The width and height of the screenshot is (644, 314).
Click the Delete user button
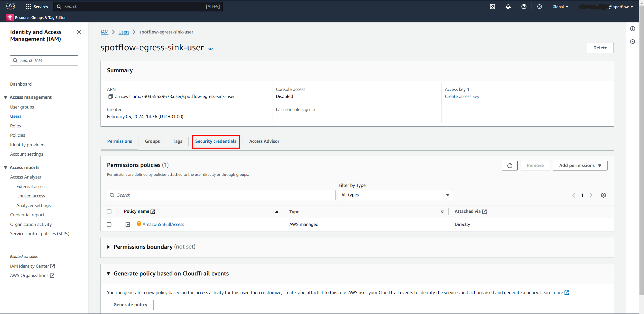[600, 48]
